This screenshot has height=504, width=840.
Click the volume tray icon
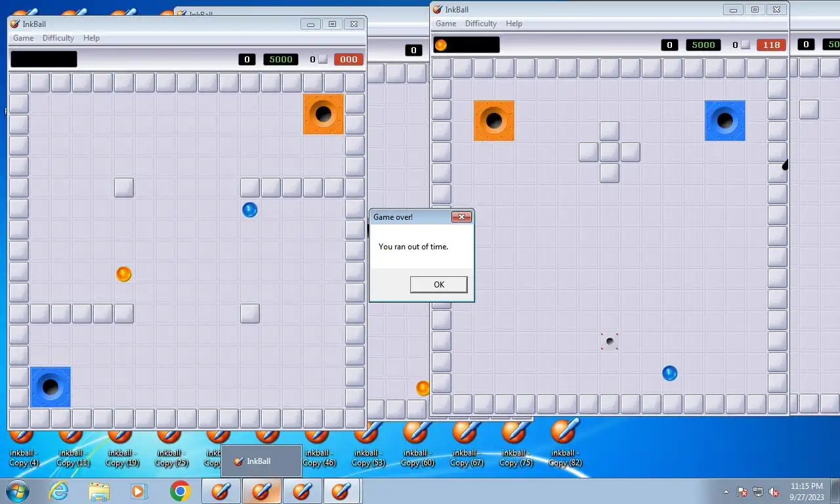774,492
